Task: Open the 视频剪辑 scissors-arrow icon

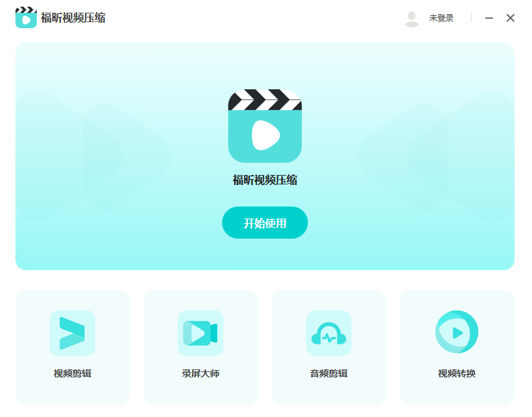Action: pos(72,333)
